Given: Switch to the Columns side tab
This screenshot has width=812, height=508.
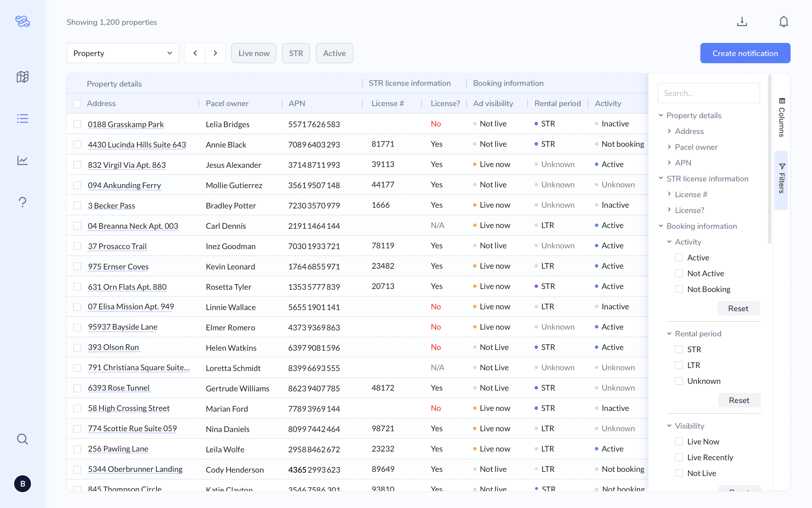Looking at the screenshot, I should click(782, 117).
